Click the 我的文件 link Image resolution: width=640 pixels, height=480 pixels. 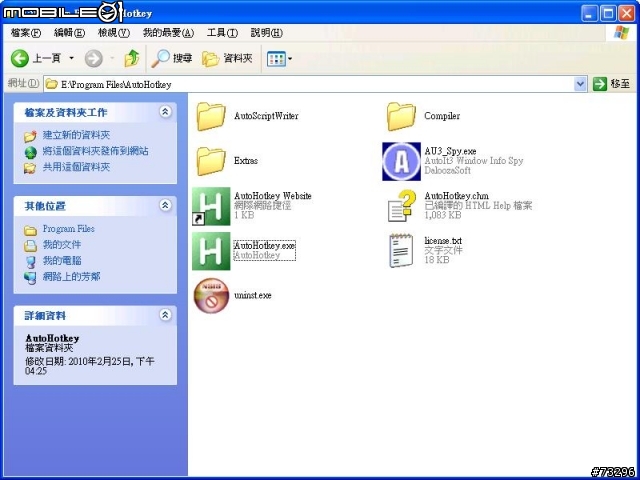tap(62, 244)
